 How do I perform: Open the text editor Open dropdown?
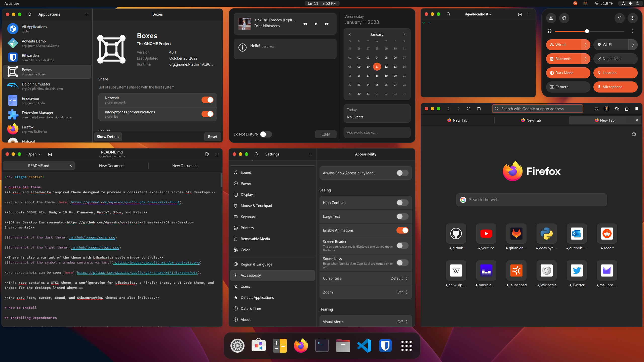[34, 154]
